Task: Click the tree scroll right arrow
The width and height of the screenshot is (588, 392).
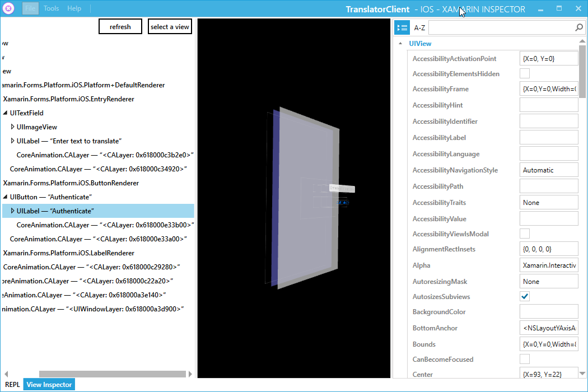Action: click(190, 374)
